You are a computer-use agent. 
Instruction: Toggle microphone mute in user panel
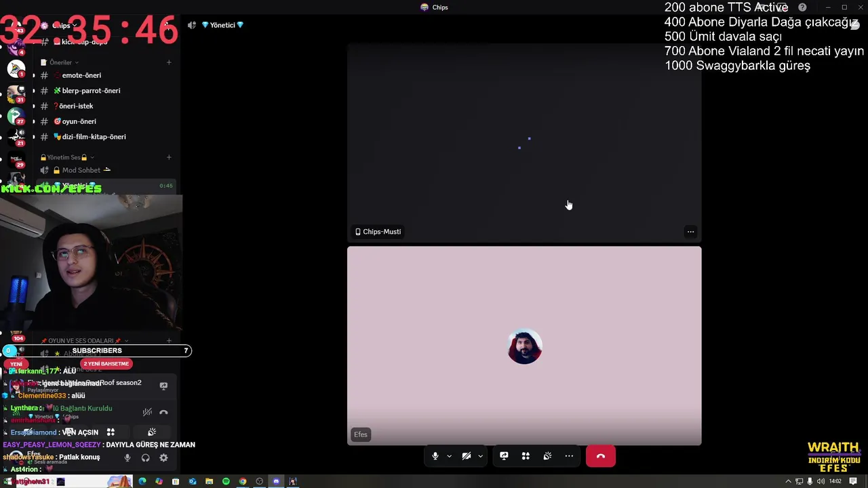127,458
